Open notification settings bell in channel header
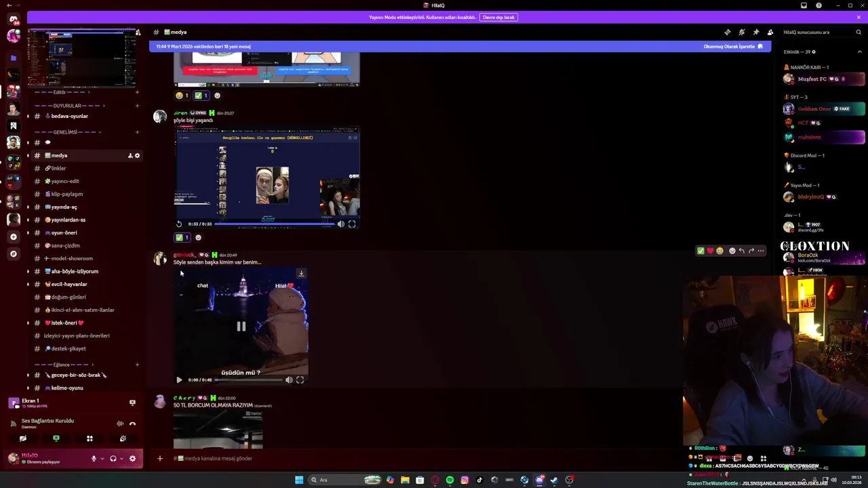 click(742, 32)
